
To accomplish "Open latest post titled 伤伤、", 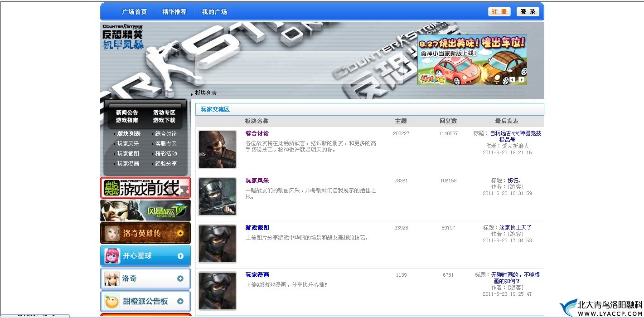I will click(514, 181).
